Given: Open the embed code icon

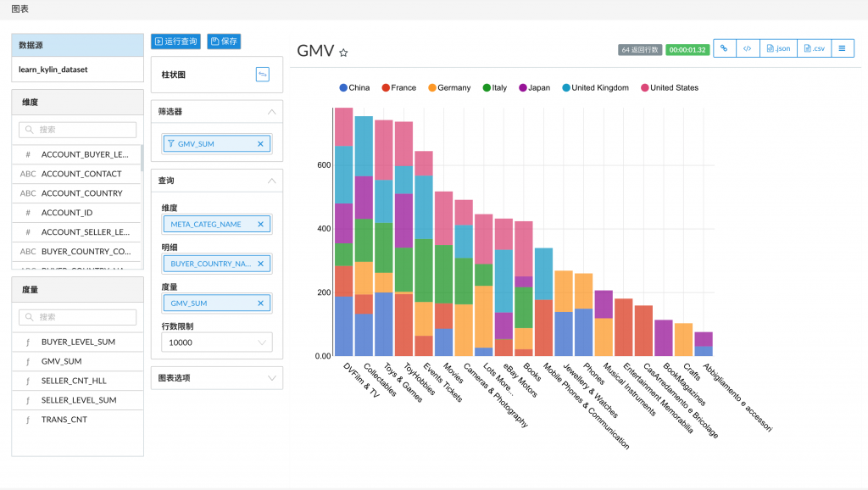Looking at the screenshot, I should click(x=747, y=49).
